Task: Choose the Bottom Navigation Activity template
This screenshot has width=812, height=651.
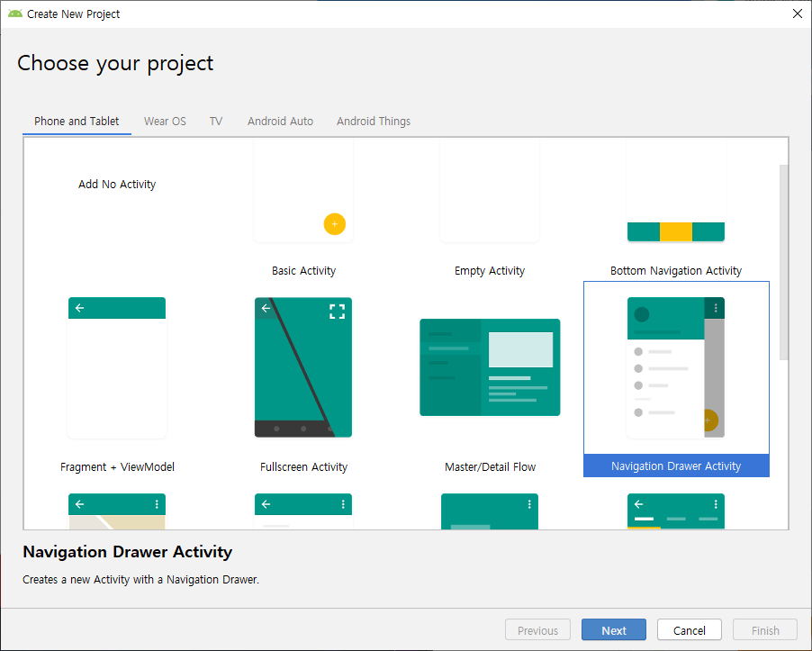Action: [676, 190]
